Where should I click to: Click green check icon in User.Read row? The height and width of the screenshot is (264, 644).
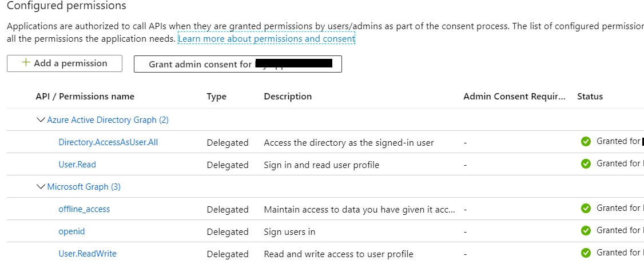[x=586, y=164]
